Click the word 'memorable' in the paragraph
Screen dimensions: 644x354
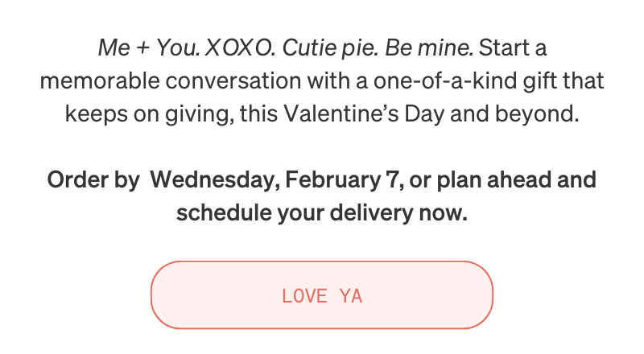pyautogui.click(x=99, y=81)
